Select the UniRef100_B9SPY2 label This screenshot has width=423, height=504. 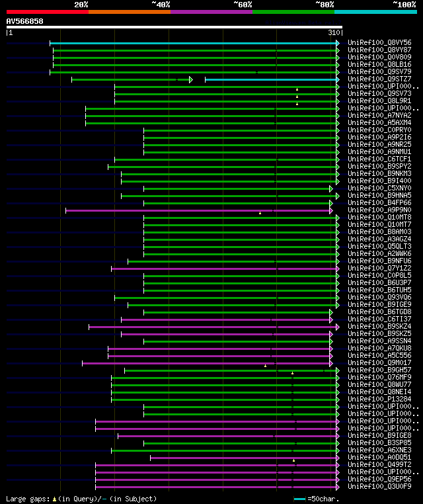(x=379, y=167)
